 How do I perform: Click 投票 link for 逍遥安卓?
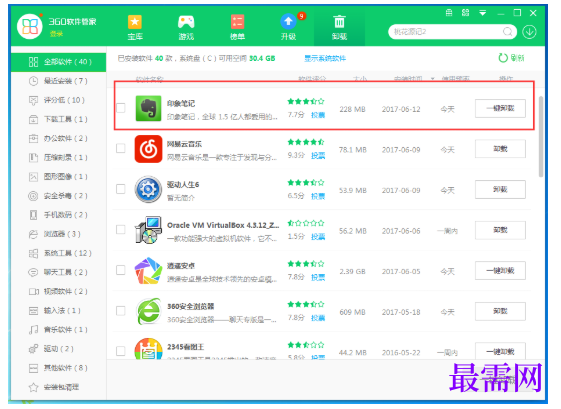(x=318, y=277)
